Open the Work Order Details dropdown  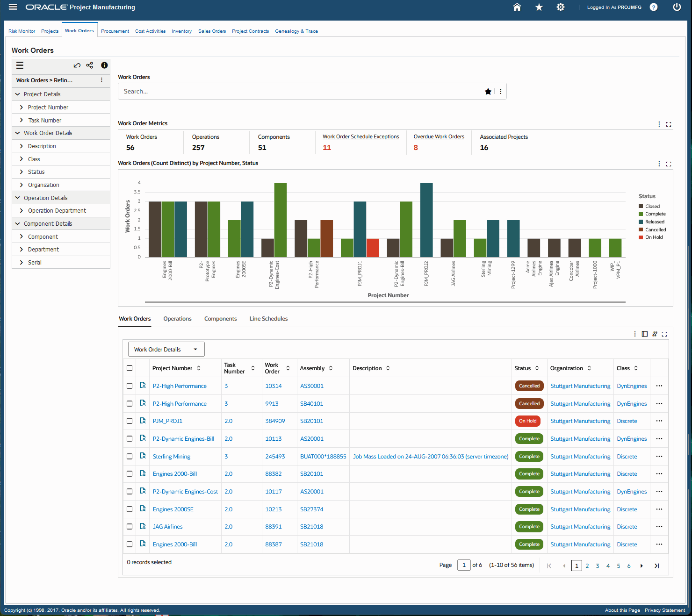[166, 350]
